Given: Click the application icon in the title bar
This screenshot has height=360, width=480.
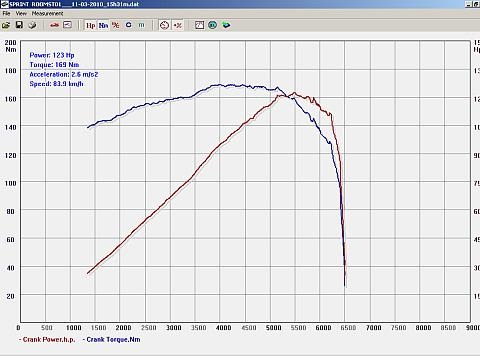Looking at the screenshot, I should tap(4, 4).
